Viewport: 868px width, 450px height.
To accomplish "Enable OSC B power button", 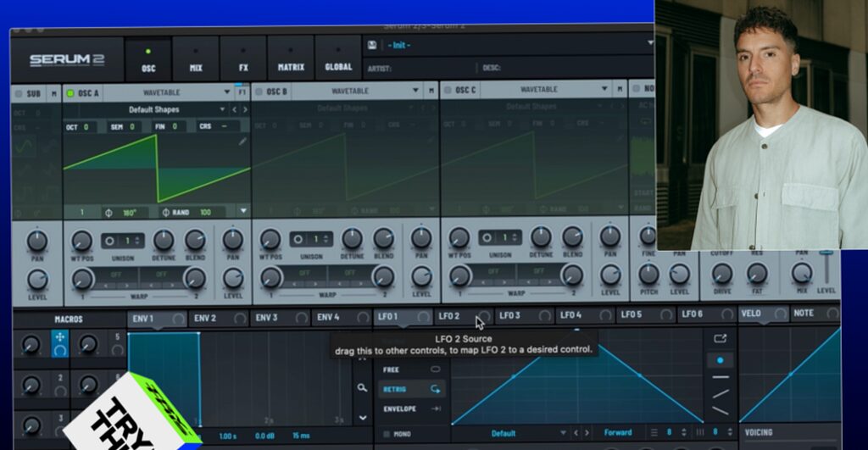I will (x=259, y=92).
